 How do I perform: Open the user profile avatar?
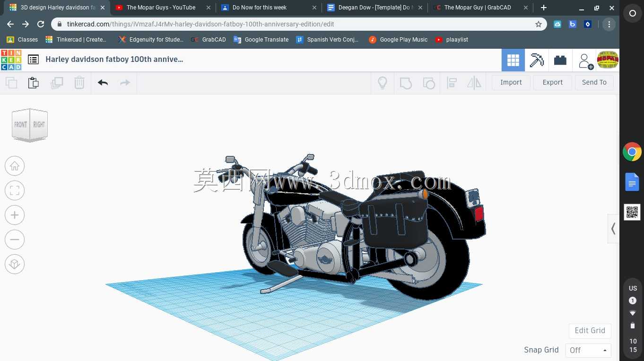[608, 60]
